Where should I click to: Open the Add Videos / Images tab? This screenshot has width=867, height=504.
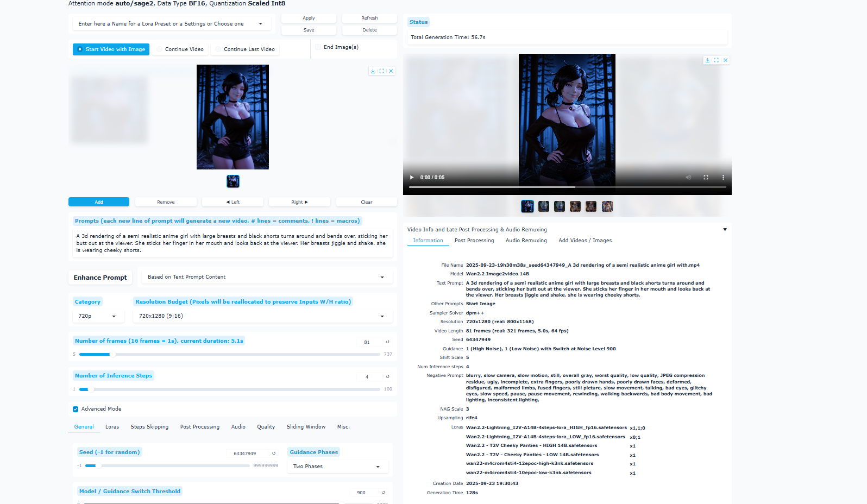click(585, 241)
